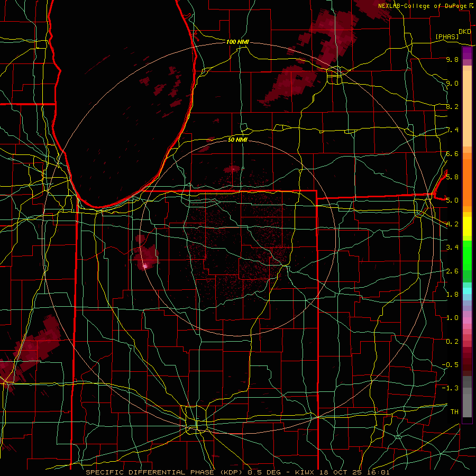
Task: Click the 5.0 color scale value
Action: (452, 200)
